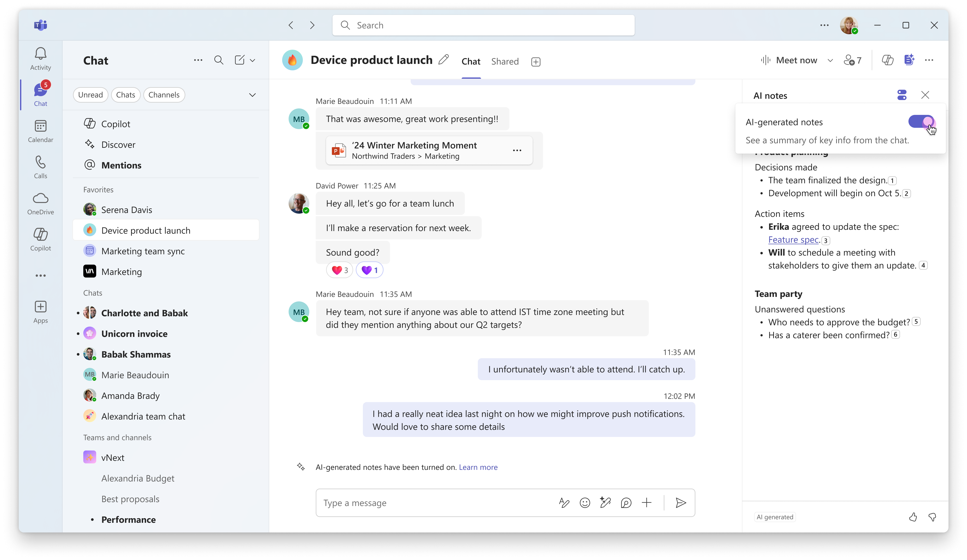Switch to the Shared tab
The height and width of the screenshot is (560, 967).
click(x=505, y=61)
